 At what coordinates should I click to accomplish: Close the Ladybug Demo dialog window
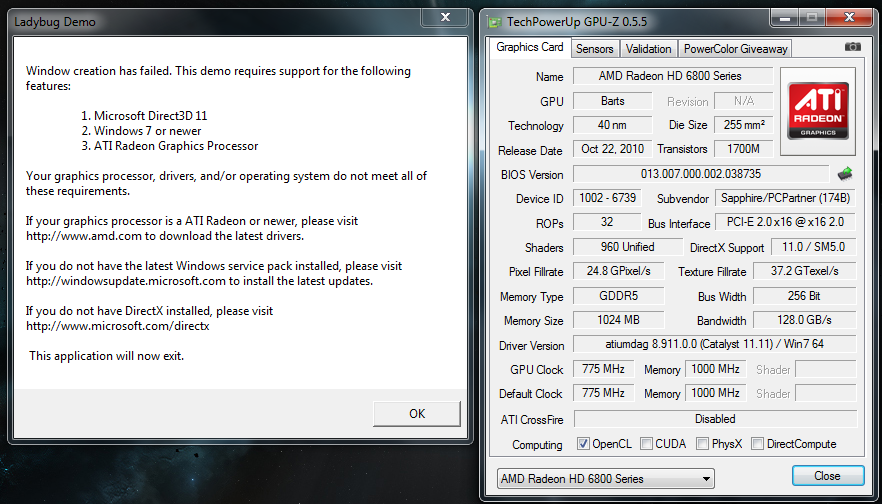444,18
